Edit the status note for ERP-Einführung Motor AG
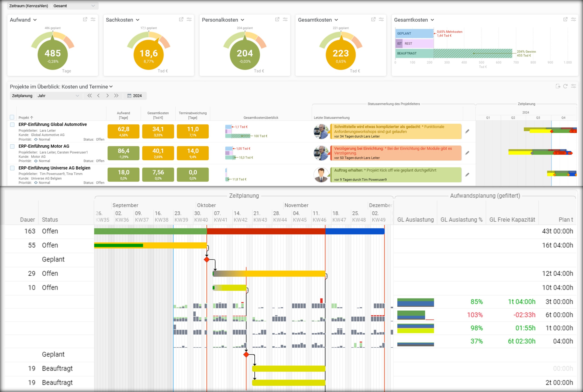This screenshot has width=583, height=392. click(467, 153)
